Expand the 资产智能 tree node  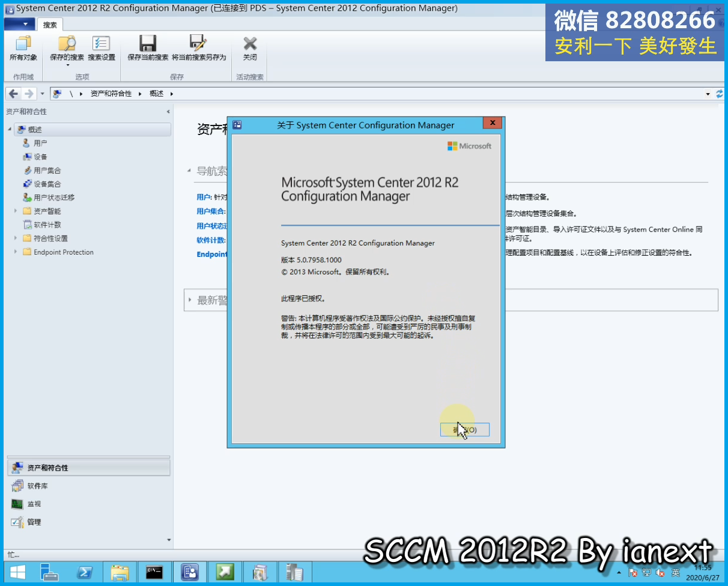16,211
